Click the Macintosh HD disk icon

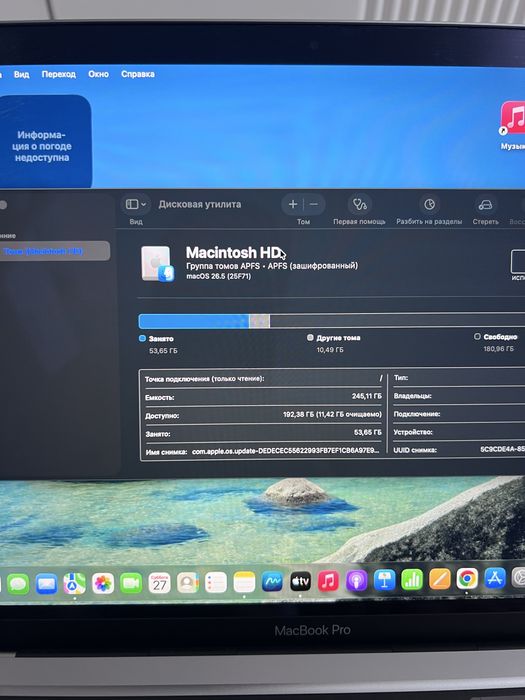(157, 263)
